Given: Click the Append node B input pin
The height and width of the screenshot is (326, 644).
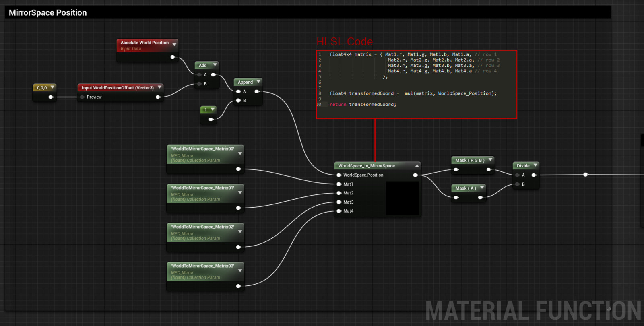Looking at the screenshot, I should [239, 101].
